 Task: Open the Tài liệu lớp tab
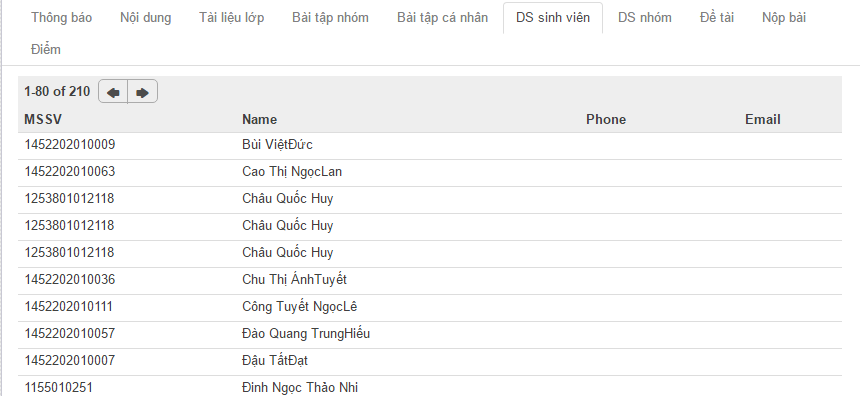(231, 18)
